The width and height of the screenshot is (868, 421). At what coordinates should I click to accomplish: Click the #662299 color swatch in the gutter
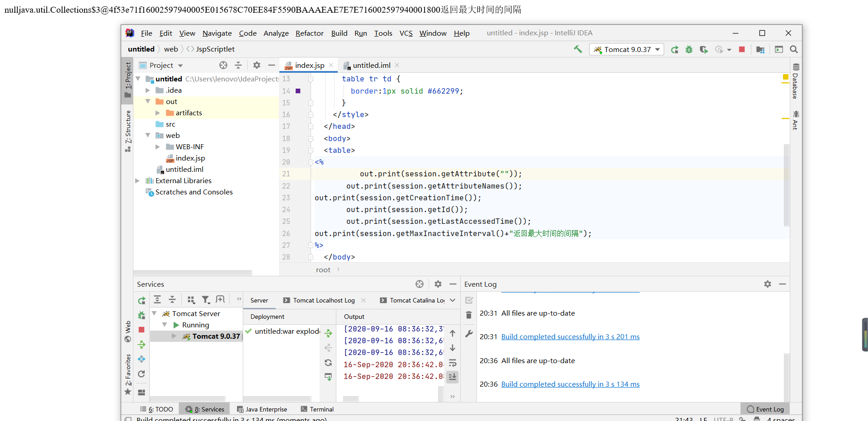(298, 91)
